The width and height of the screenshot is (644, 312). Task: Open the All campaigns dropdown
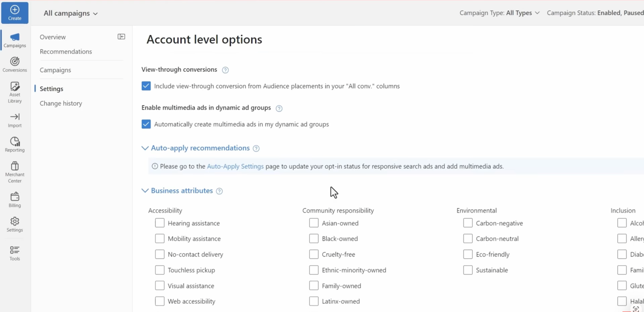point(71,13)
